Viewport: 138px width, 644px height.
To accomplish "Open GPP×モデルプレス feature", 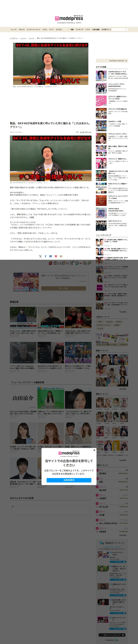I will [x=112, y=225].
